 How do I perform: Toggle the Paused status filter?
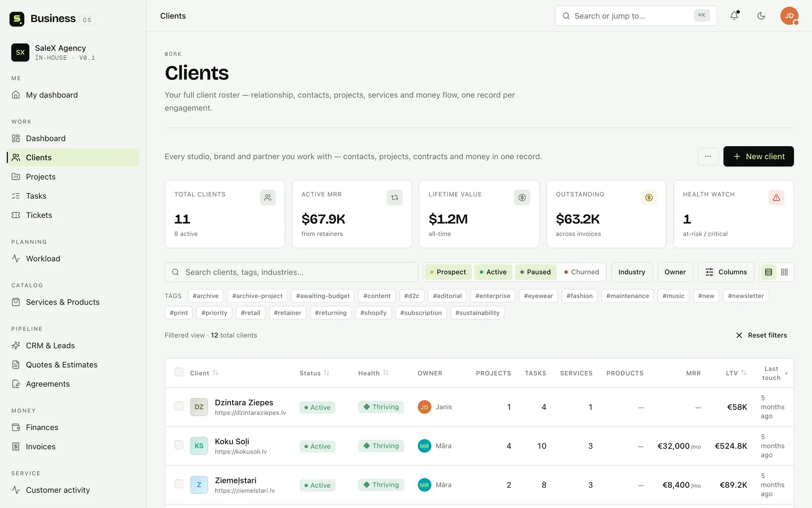coord(535,272)
